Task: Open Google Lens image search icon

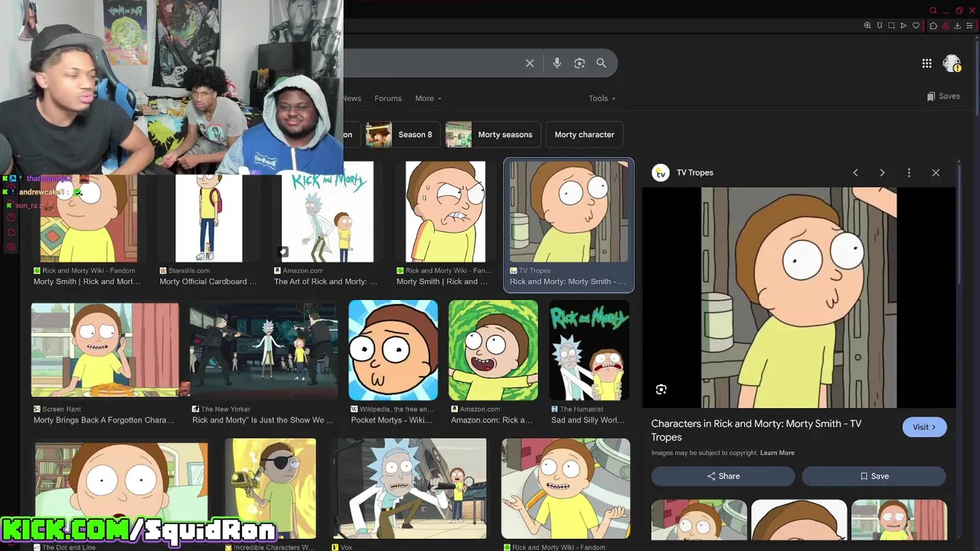Action: [x=580, y=64]
